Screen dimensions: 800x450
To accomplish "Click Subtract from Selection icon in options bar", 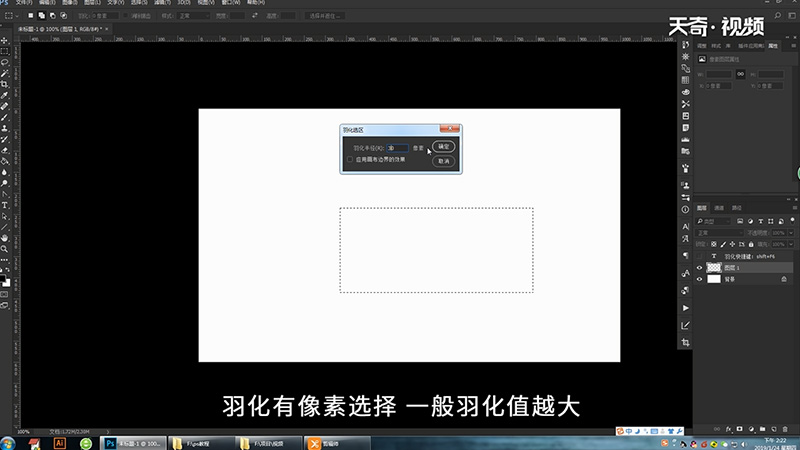I will pyautogui.click(x=53, y=16).
